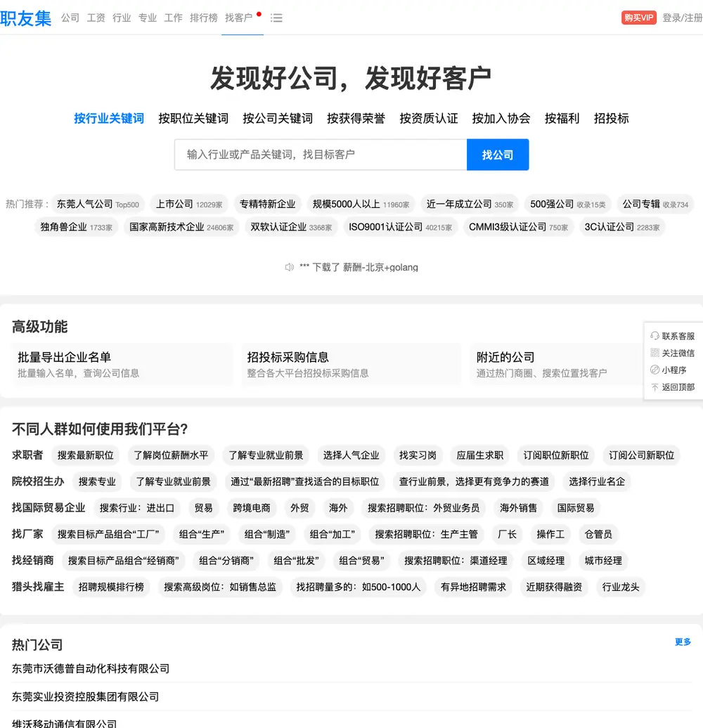Click the 找公司 search button
This screenshot has height=728, width=703.
pos(498,155)
